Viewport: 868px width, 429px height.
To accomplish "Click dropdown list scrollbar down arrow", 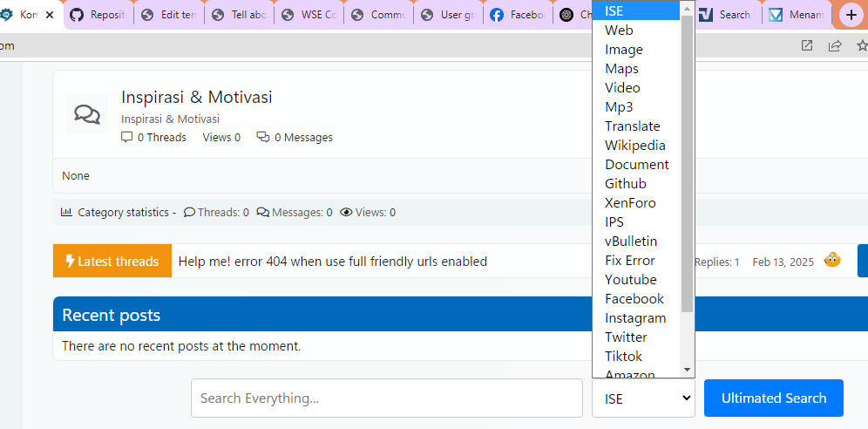I will [x=687, y=370].
